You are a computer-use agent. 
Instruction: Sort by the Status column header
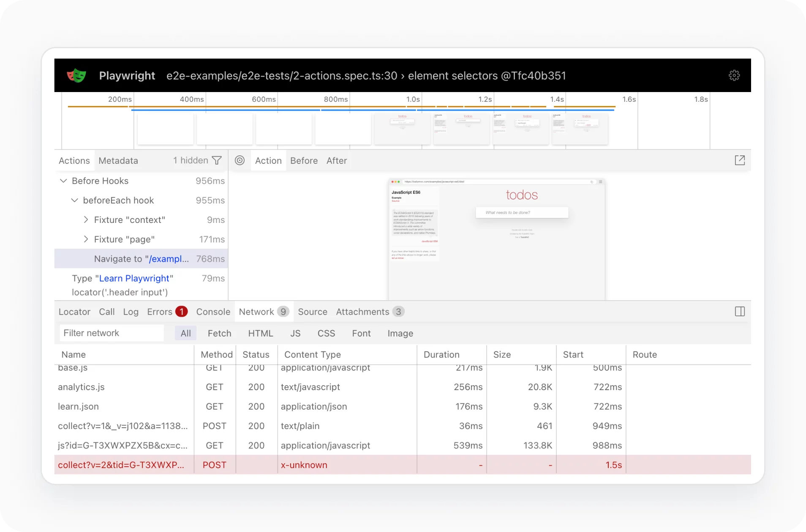(x=257, y=355)
